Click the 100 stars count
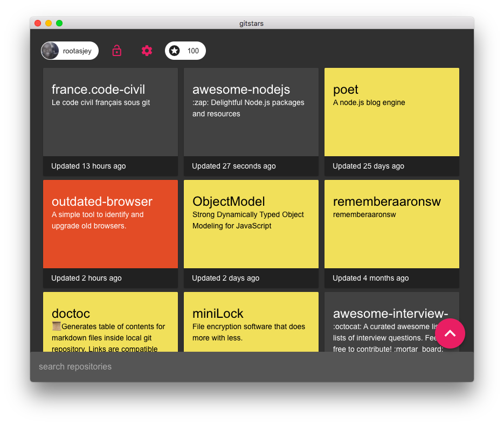 [x=193, y=51]
